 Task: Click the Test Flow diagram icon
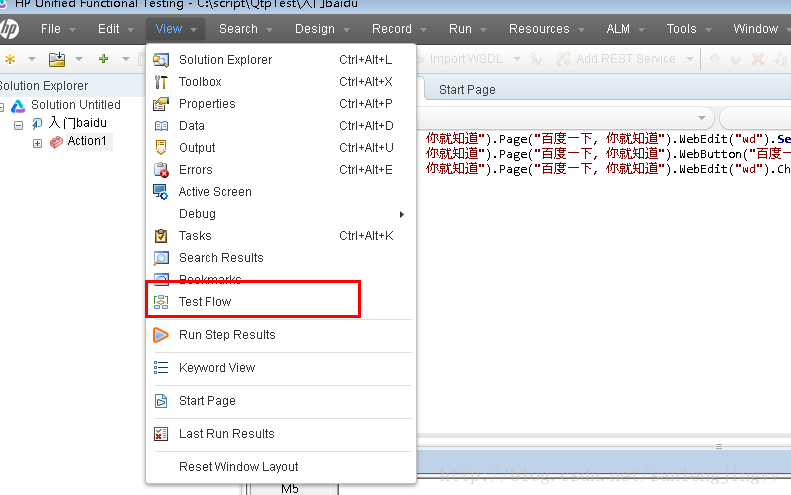pyautogui.click(x=161, y=302)
